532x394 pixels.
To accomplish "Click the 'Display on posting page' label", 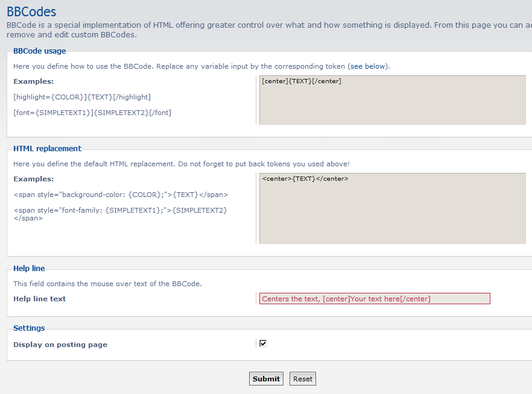I will click(x=60, y=345).
